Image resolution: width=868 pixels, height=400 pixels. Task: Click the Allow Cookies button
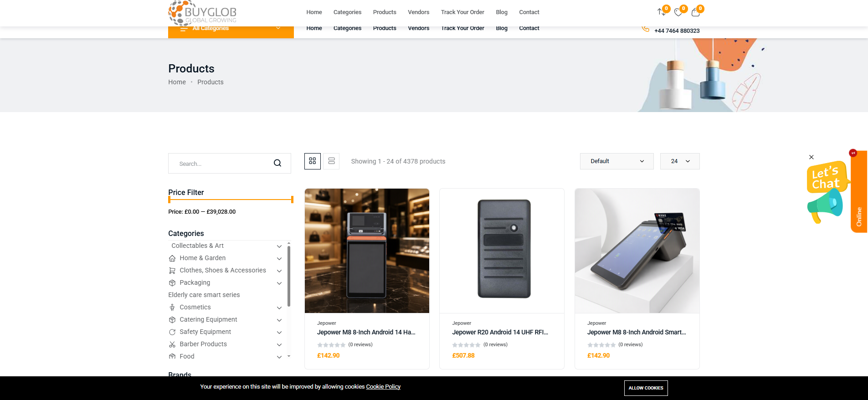[x=646, y=388]
